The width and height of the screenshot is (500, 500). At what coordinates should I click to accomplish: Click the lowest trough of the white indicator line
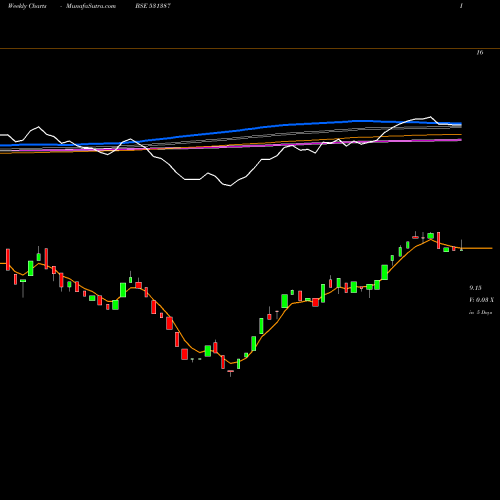pos(230,186)
